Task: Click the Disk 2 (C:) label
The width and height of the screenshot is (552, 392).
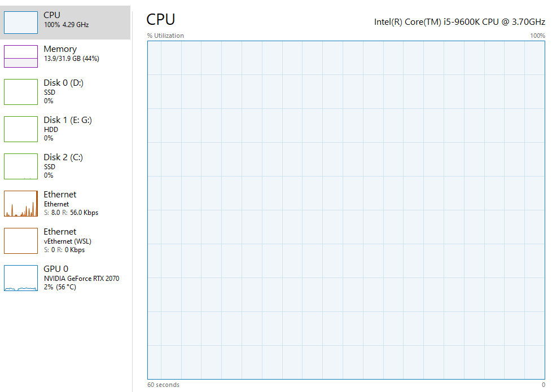Action: tap(63, 157)
